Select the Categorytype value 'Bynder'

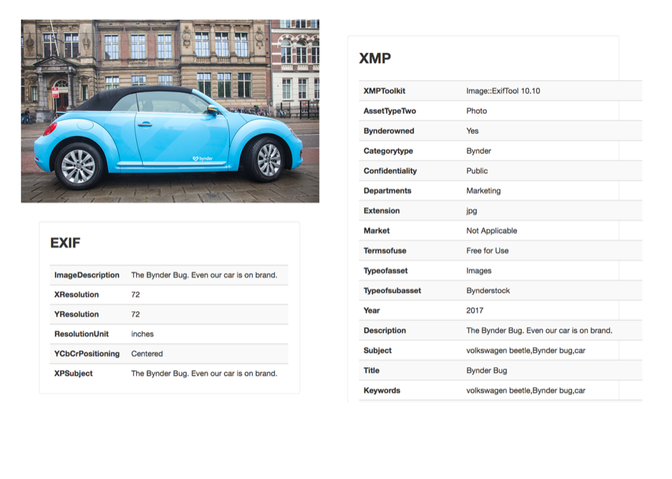[x=479, y=151]
